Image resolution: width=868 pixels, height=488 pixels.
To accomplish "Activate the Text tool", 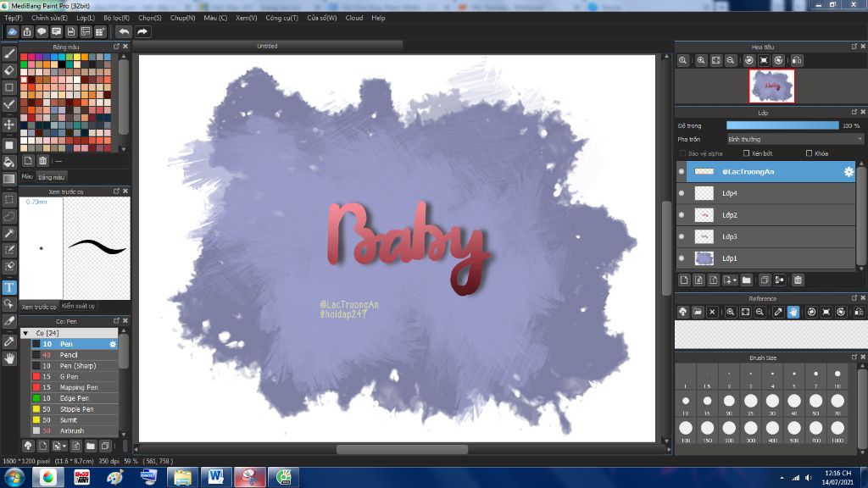I will pyautogui.click(x=9, y=287).
